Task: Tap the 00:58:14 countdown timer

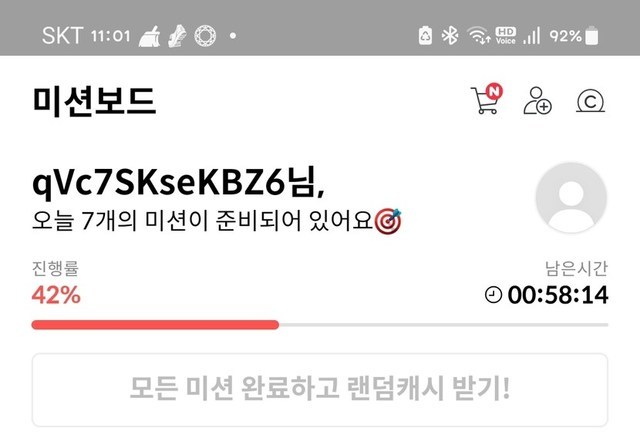Action: [558, 295]
